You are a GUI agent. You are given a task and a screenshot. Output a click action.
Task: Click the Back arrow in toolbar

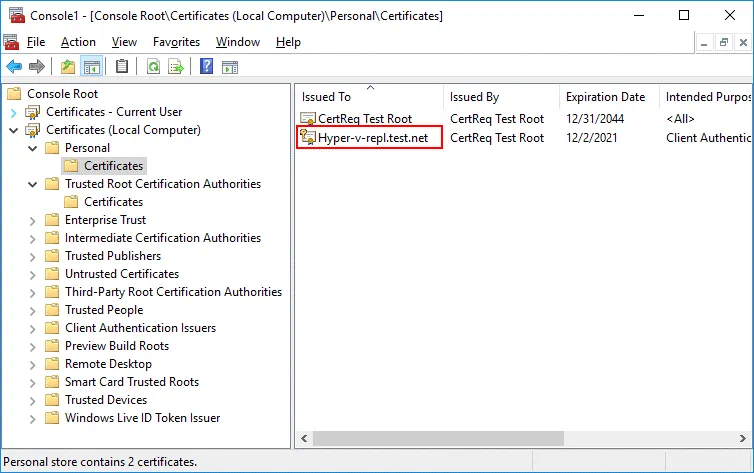tap(14, 67)
